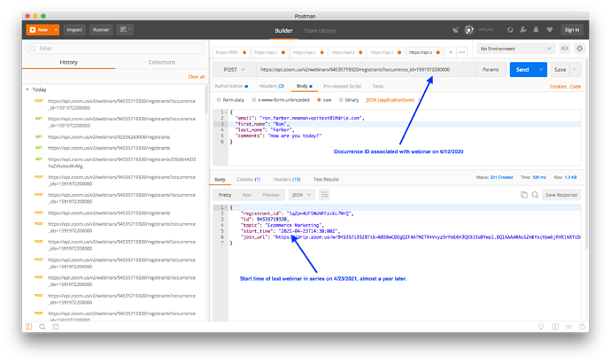The image size is (611, 364).
Task: Click the help question mark icon
Action: tap(582, 327)
